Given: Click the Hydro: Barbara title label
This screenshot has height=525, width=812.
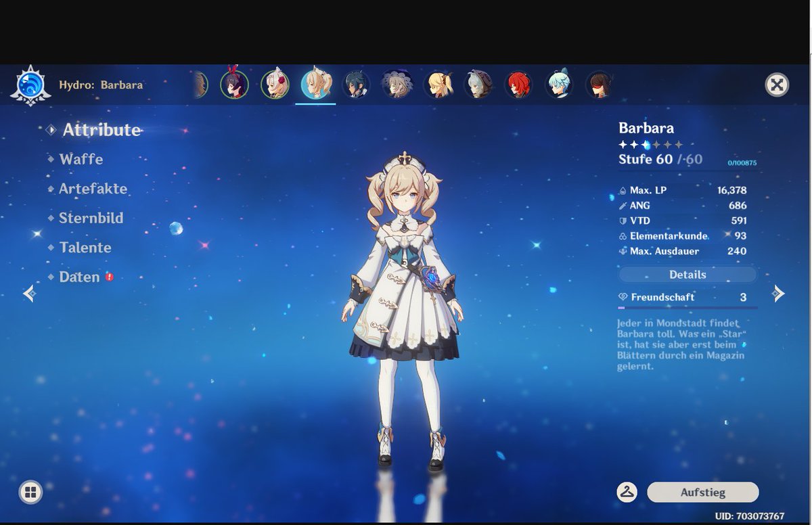Looking at the screenshot, I should 101,85.
